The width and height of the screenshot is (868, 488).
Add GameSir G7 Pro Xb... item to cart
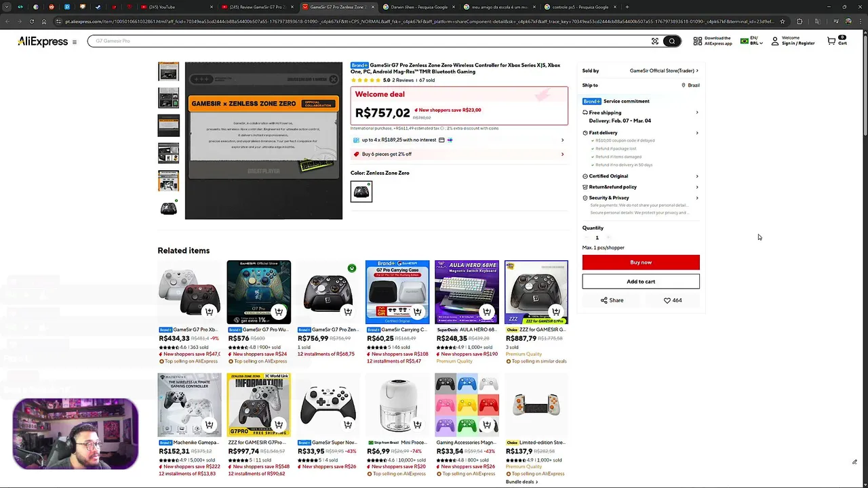tap(210, 312)
